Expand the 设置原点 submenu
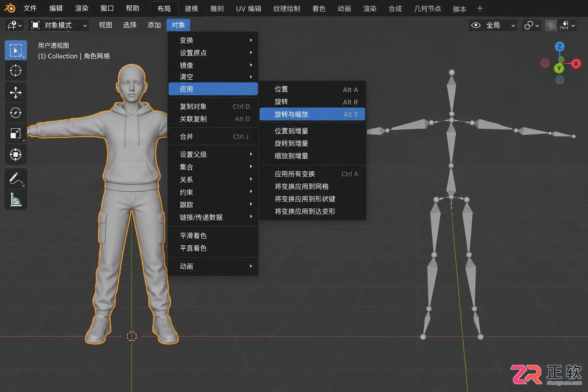This screenshot has width=588, height=392. (x=213, y=53)
